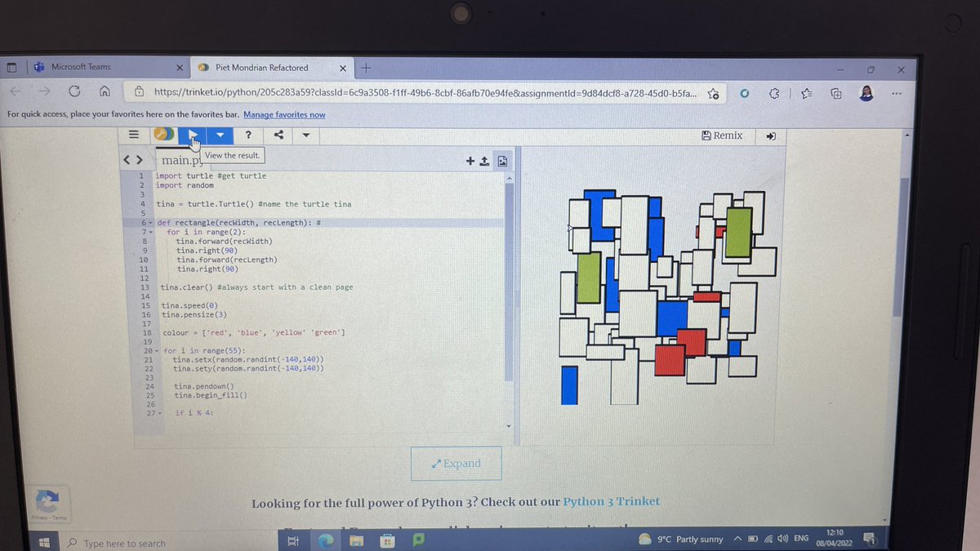Open the run options dropdown arrow
The image size is (980, 551).
220,135
